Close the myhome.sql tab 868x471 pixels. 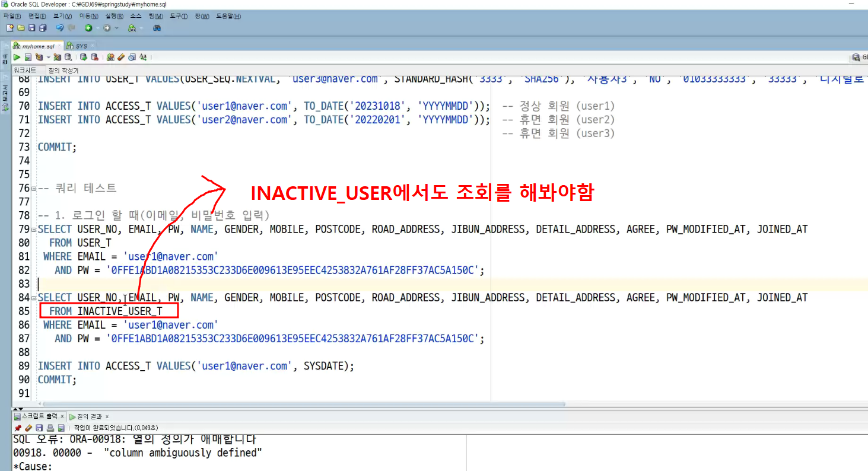59,46
